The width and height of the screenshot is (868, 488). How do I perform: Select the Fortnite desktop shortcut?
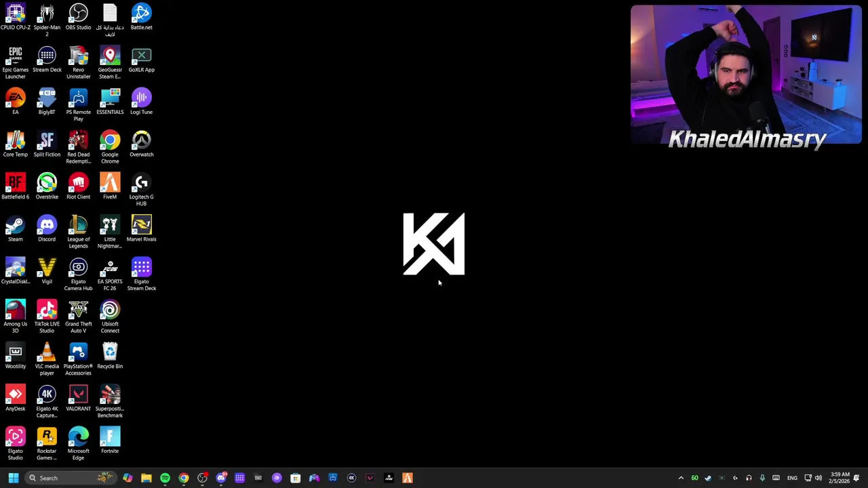coord(110,441)
